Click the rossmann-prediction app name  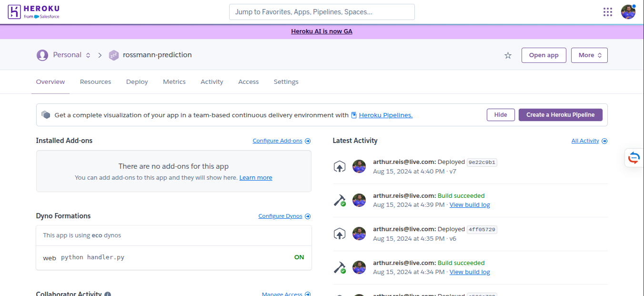(x=157, y=55)
